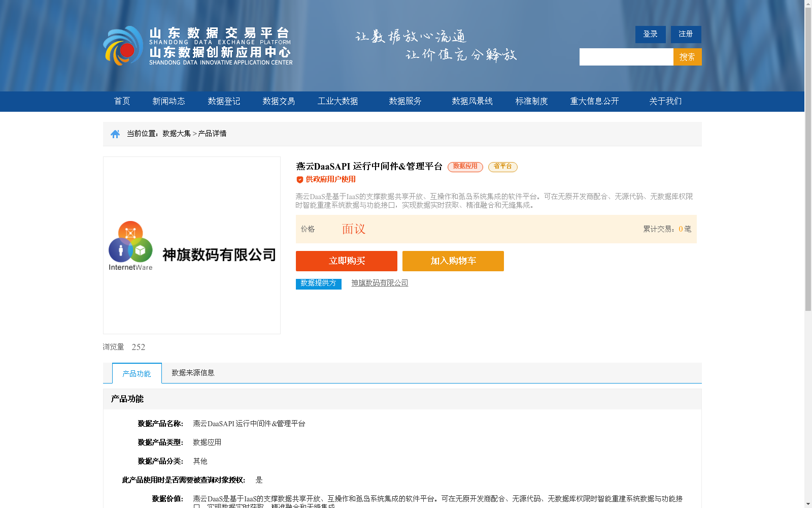Open the 数据登记 menu item

224,101
